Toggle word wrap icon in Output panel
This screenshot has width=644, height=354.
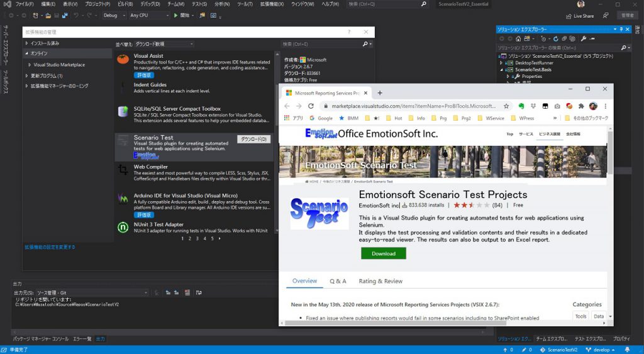coord(199,292)
